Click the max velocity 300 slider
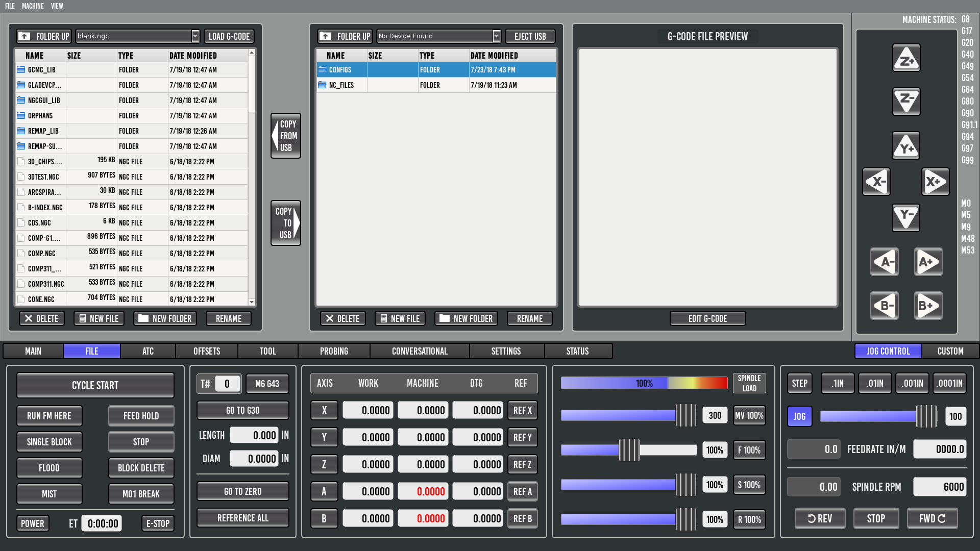This screenshot has height=551, width=980. pyautogui.click(x=629, y=415)
